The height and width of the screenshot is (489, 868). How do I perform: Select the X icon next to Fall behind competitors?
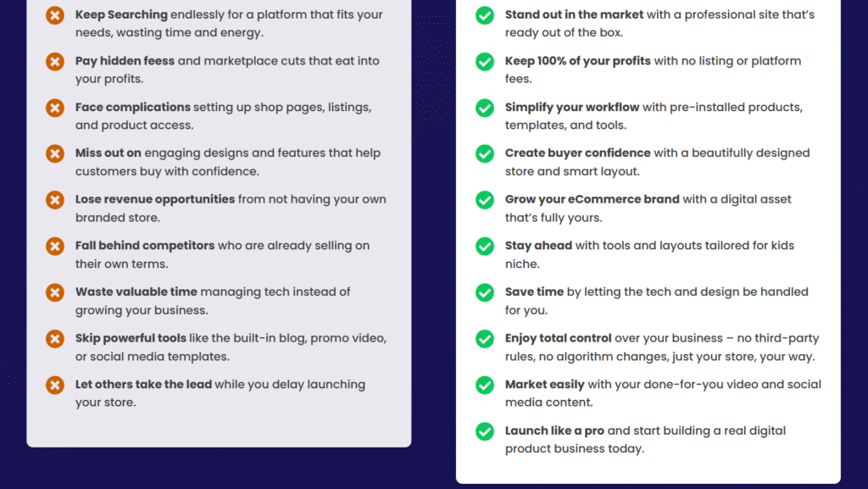coord(54,247)
